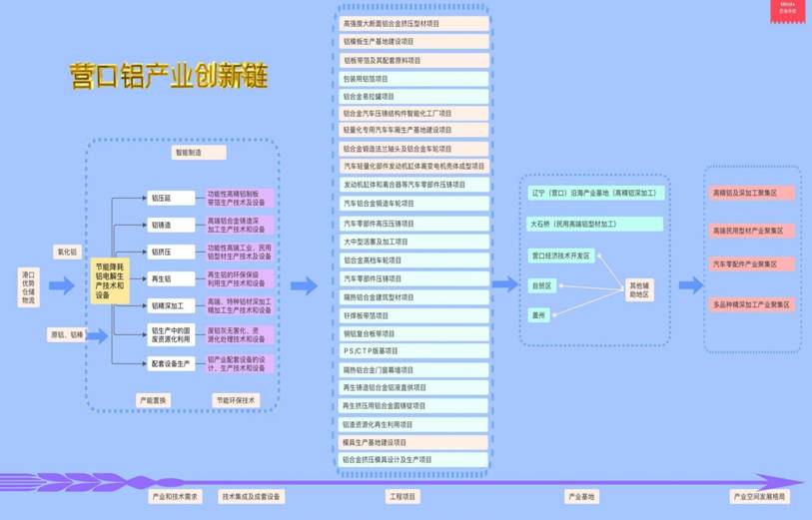Click the blue arrow before 汽车零配件产业聚集区
The image size is (812, 520).
click(x=690, y=285)
